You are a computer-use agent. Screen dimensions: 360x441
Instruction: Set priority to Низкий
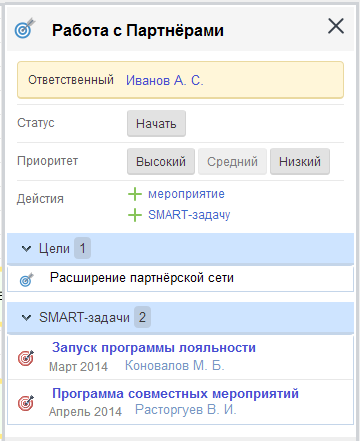[x=300, y=162]
